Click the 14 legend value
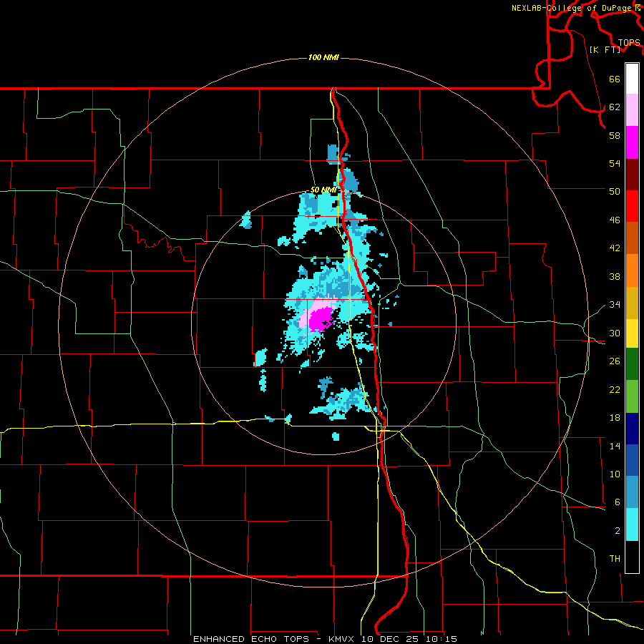 [615, 446]
